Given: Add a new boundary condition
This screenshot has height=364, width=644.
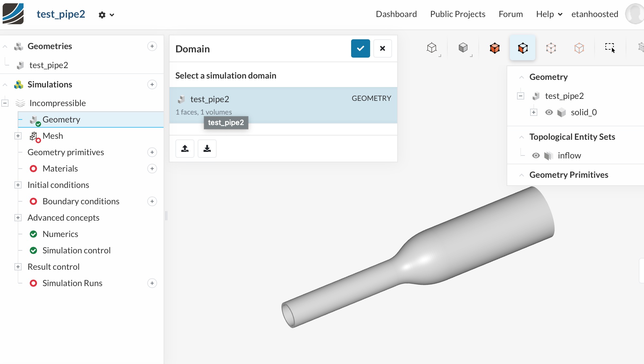Looking at the screenshot, I should click(152, 201).
